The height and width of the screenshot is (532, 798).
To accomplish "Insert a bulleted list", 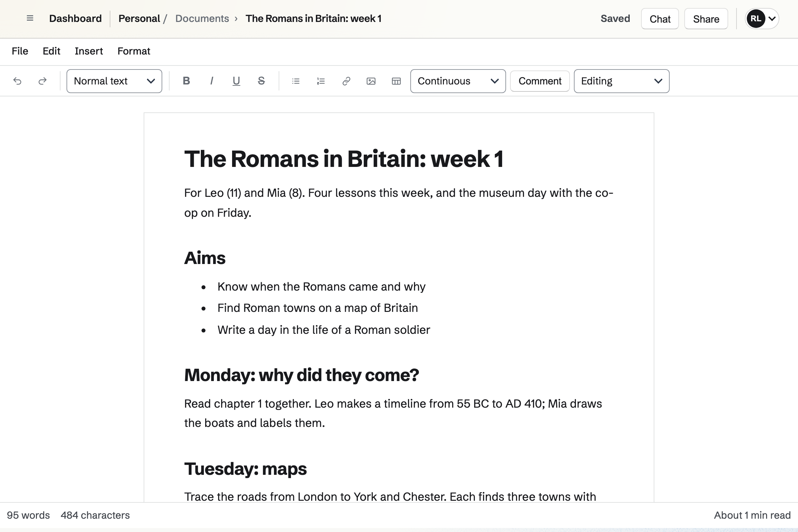I will 296,81.
